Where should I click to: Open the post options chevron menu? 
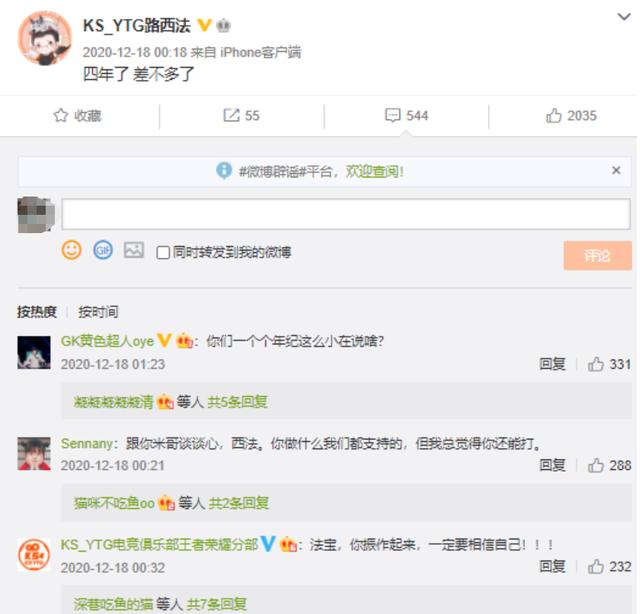(624, 17)
